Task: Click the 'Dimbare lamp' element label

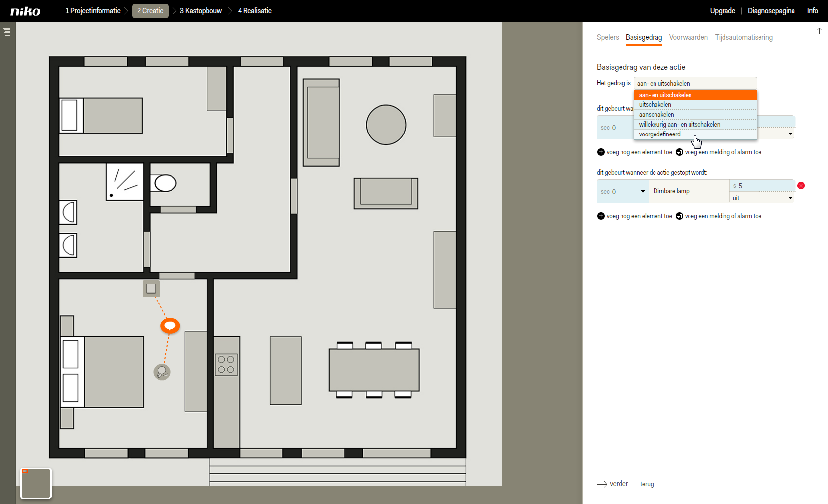Action: [x=671, y=191]
